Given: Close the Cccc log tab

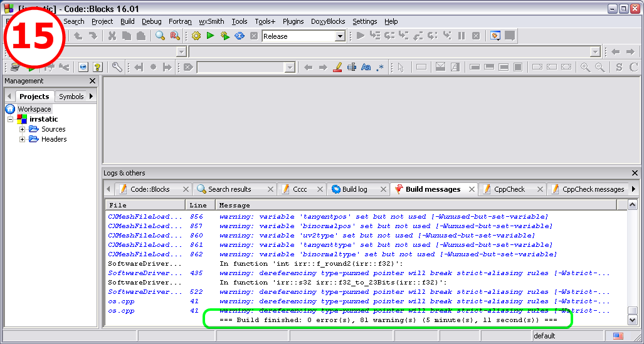Looking at the screenshot, I should pyautogui.click(x=320, y=189).
